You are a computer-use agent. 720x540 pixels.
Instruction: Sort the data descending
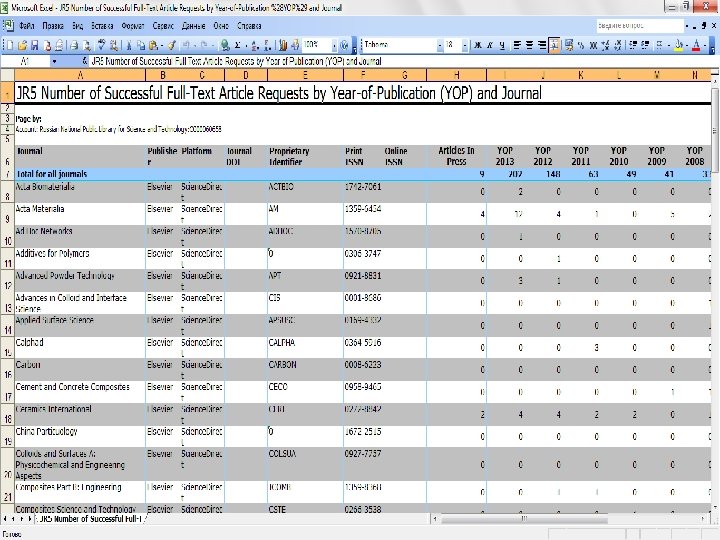click(268, 45)
